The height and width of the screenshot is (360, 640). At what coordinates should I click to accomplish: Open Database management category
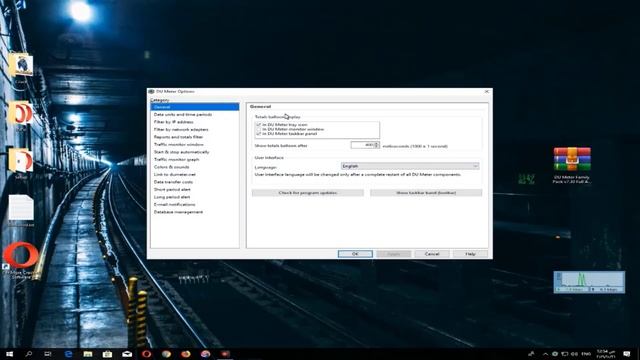[x=178, y=212]
